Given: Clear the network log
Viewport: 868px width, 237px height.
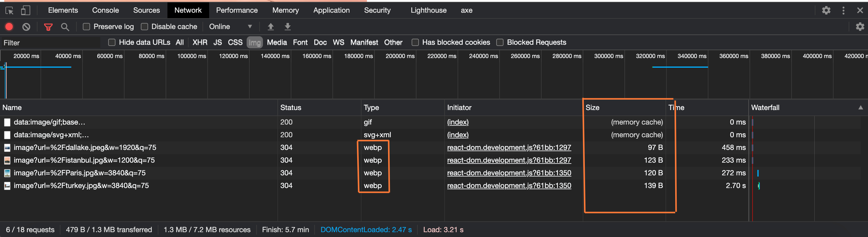Looking at the screenshot, I should [x=26, y=27].
